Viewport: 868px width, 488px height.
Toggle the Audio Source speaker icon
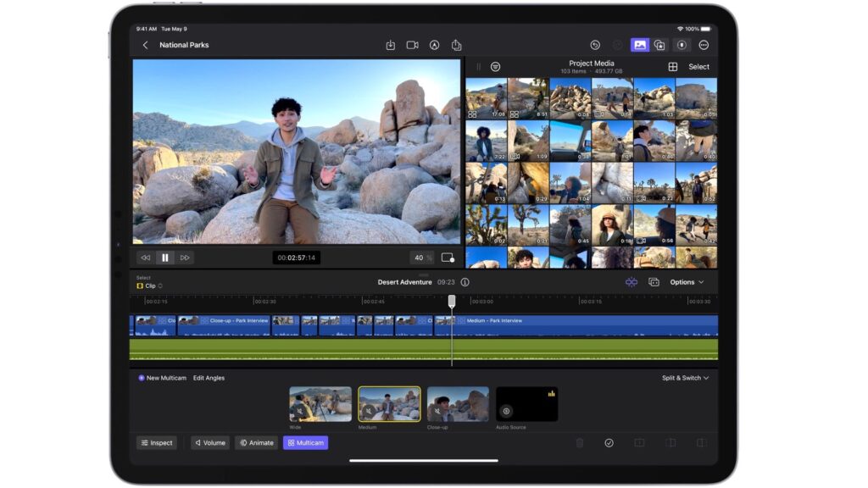click(x=506, y=411)
